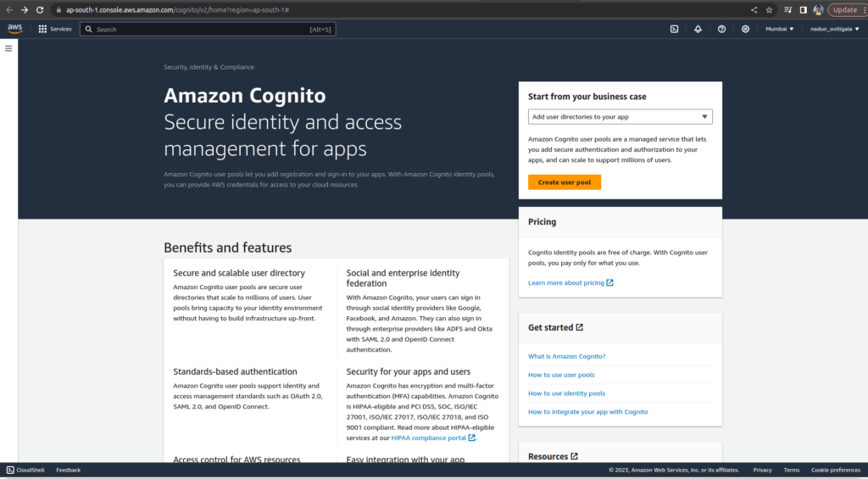This screenshot has width=868, height=479.
Task: Click the AWS logo home icon
Action: 15,29
